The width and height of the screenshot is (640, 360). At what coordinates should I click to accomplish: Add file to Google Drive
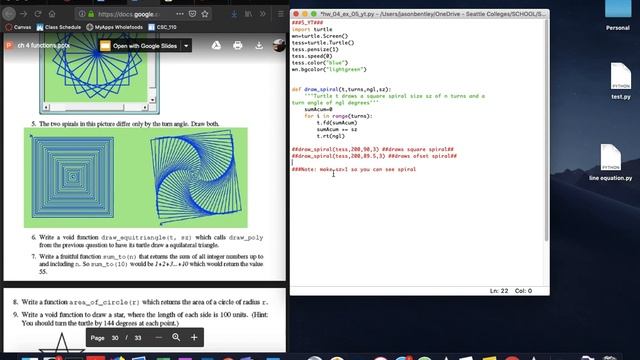point(216,45)
